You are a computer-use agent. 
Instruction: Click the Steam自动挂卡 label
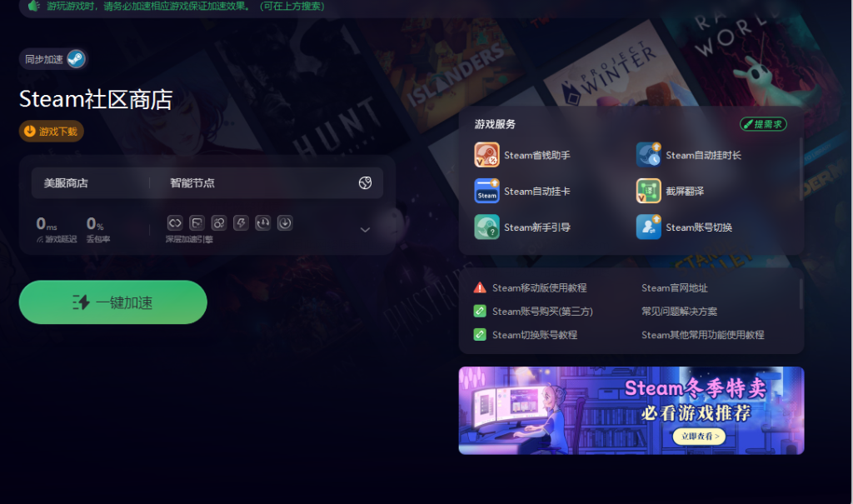[537, 191]
